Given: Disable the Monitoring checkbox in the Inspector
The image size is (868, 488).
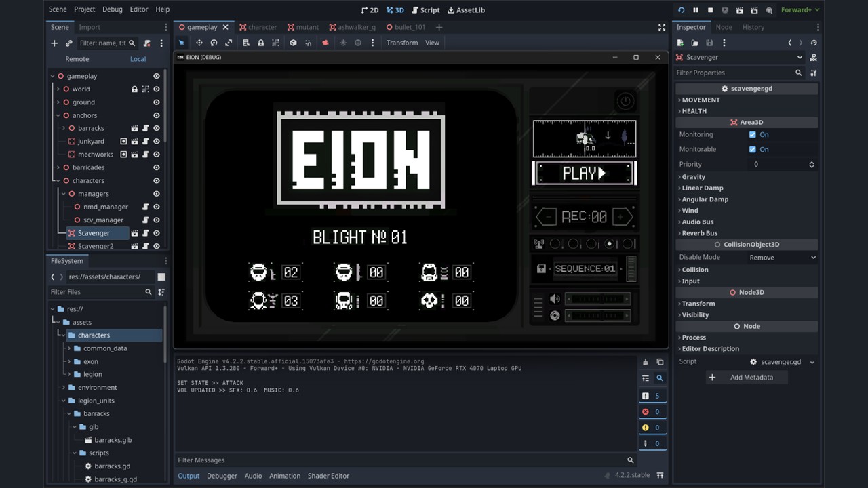Looking at the screenshot, I should point(752,134).
